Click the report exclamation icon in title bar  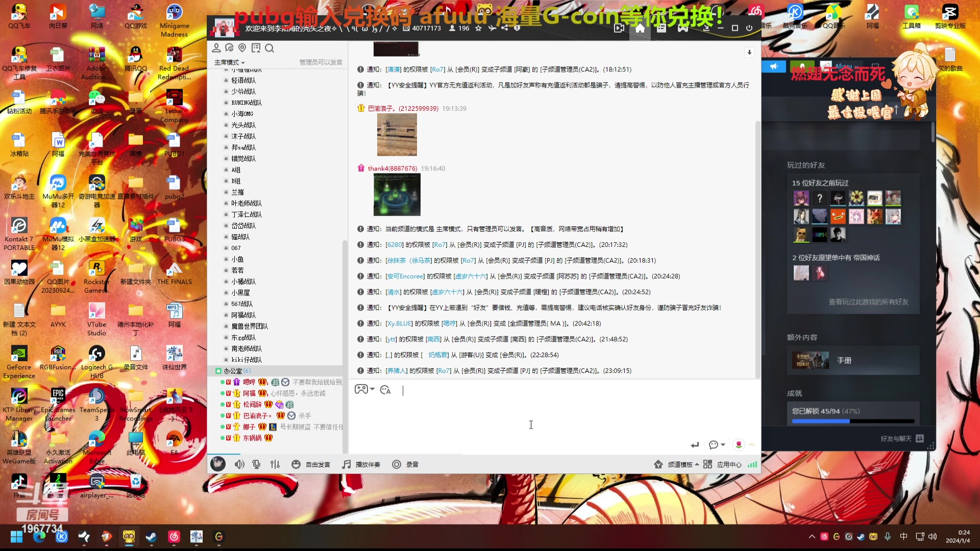(x=517, y=28)
